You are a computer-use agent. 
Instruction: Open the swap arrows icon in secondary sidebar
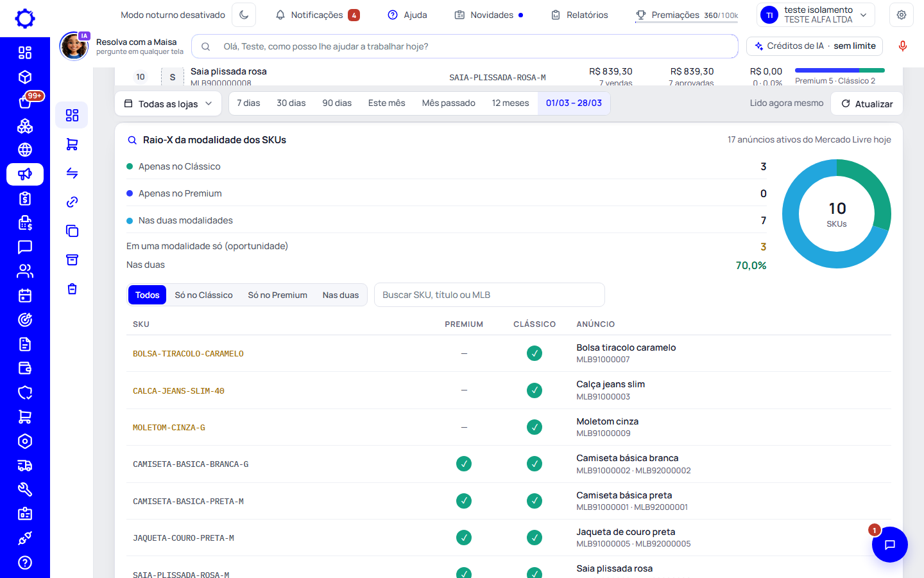[72, 173]
